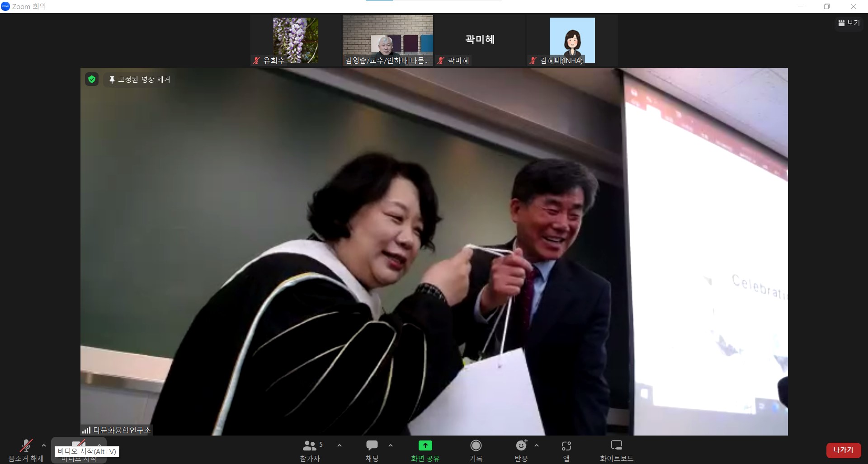Close the Zoom 회의 window
The image size is (868, 464).
pyautogui.click(x=854, y=6)
